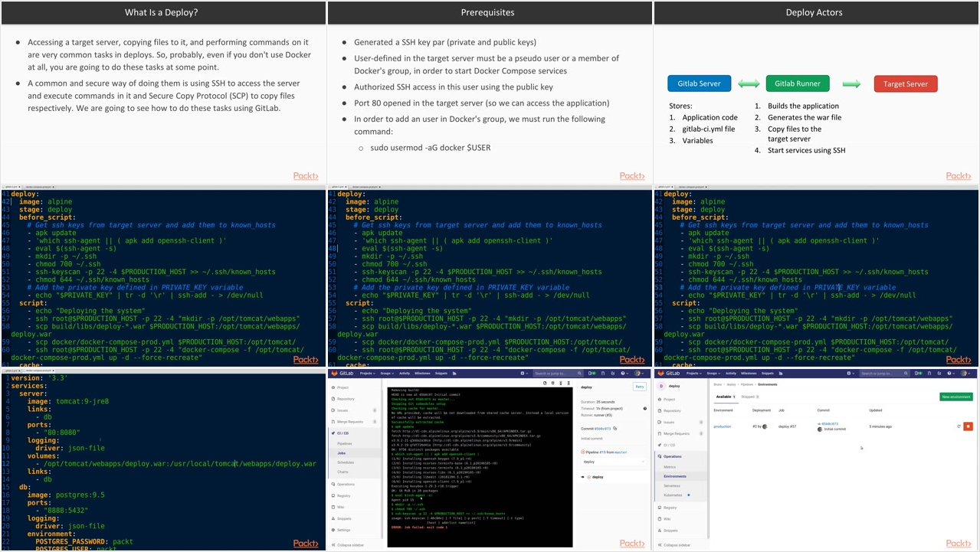Open the instance statistics chart icon in the Environments window
Screen dimensions: 980x552
click(x=781, y=373)
